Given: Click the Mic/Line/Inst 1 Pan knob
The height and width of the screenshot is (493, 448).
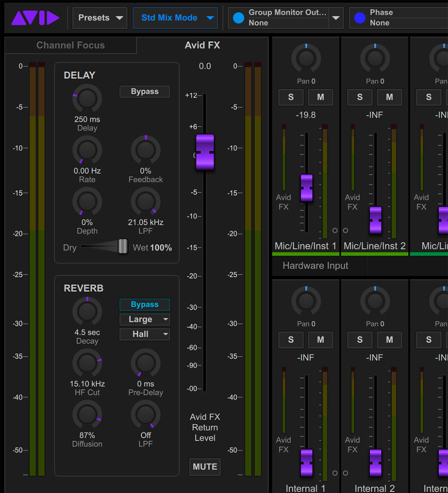Looking at the screenshot, I should tap(306, 59).
